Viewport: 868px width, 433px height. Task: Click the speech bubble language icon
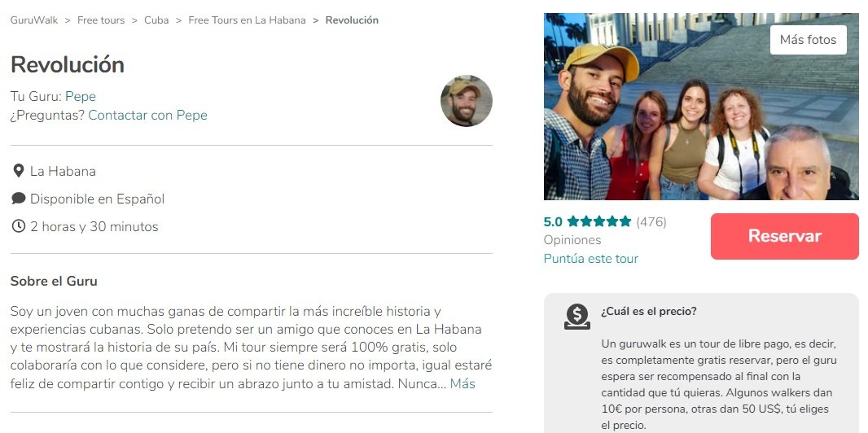coord(18,199)
